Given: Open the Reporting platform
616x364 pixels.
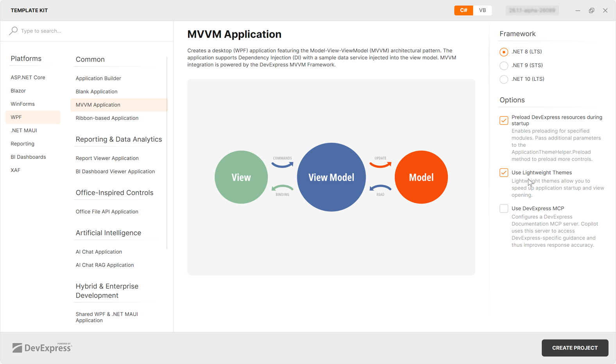Looking at the screenshot, I should [33, 144].
